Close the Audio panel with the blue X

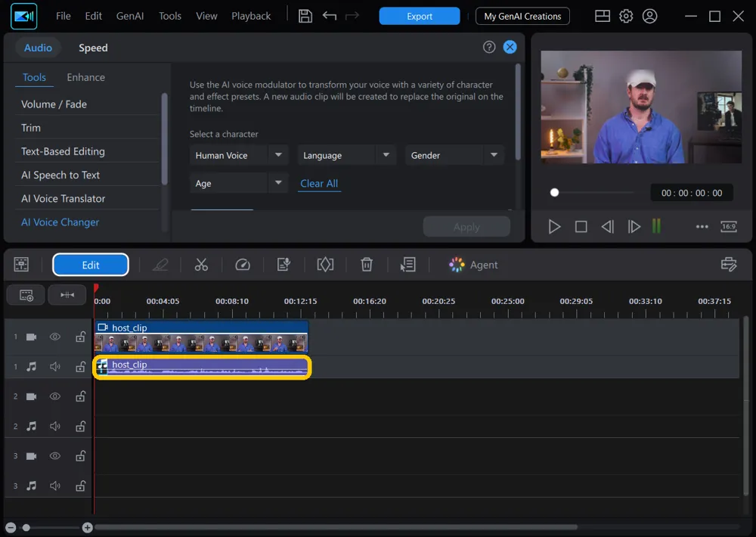pos(510,47)
